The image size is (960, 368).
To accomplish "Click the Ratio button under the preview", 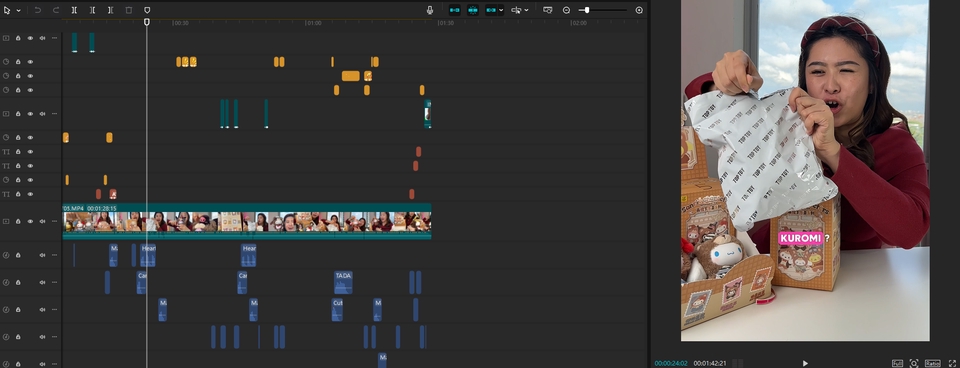I will (x=932, y=363).
